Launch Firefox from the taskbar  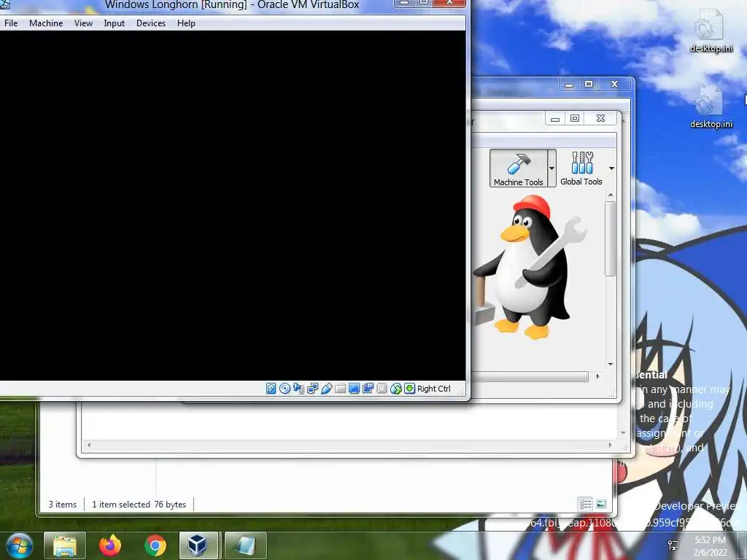(x=110, y=545)
